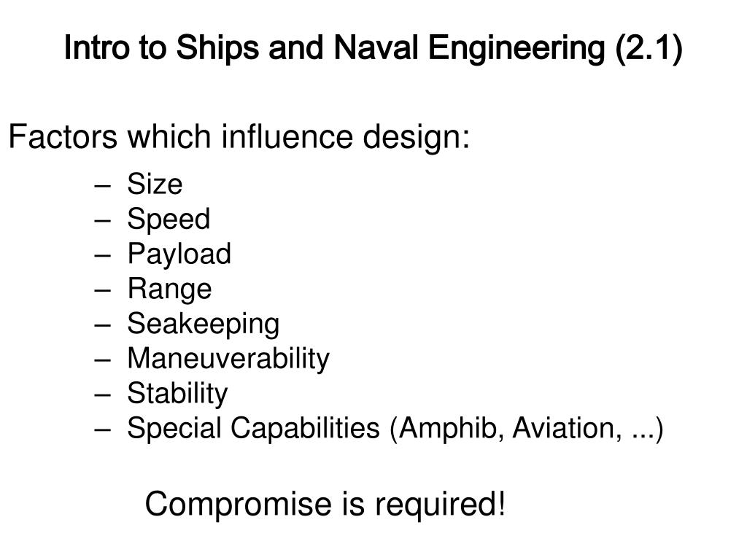
Task: Select the 'Stability' bullet item
Action: coord(178,394)
